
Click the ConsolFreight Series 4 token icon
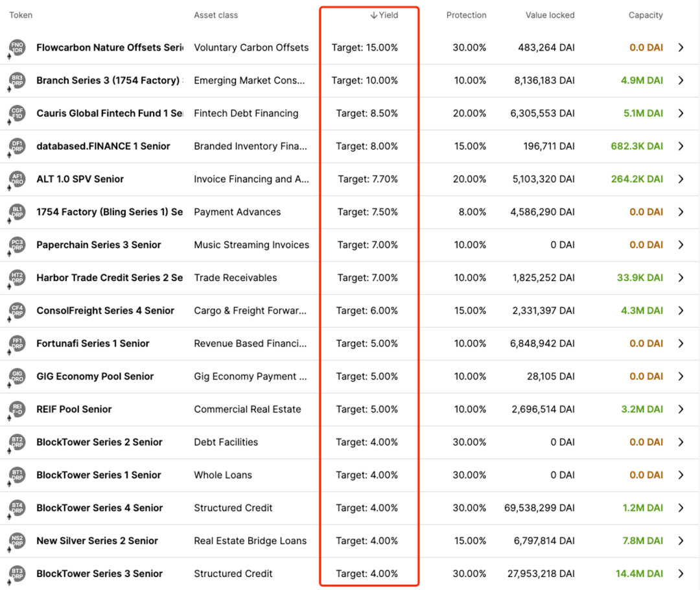point(17,310)
